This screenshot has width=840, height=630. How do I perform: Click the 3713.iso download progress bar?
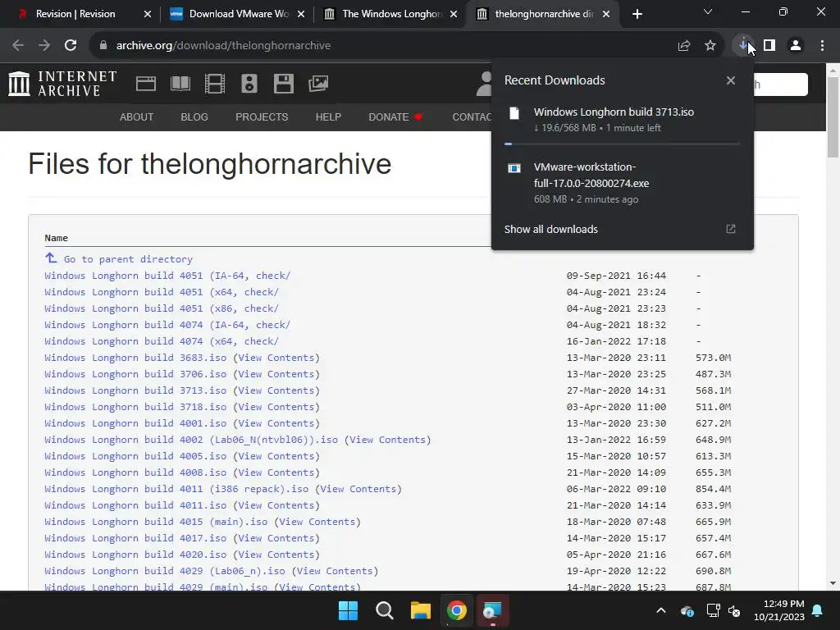coord(623,144)
